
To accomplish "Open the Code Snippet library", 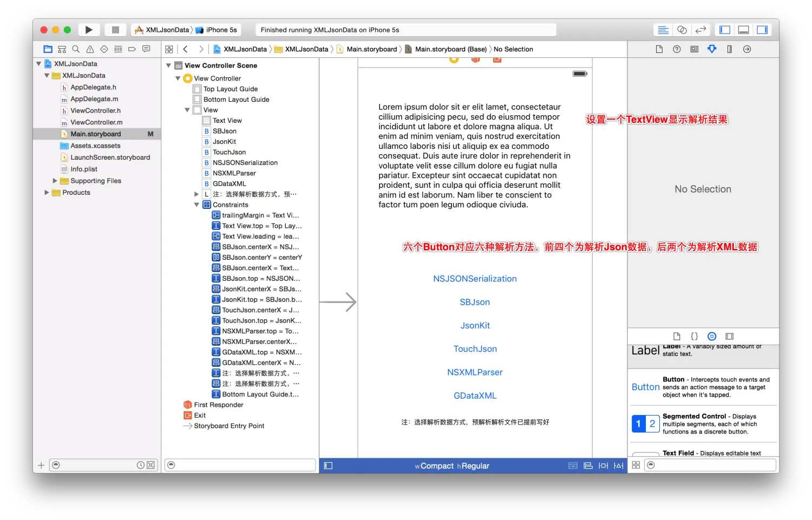I will click(x=695, y=336).
